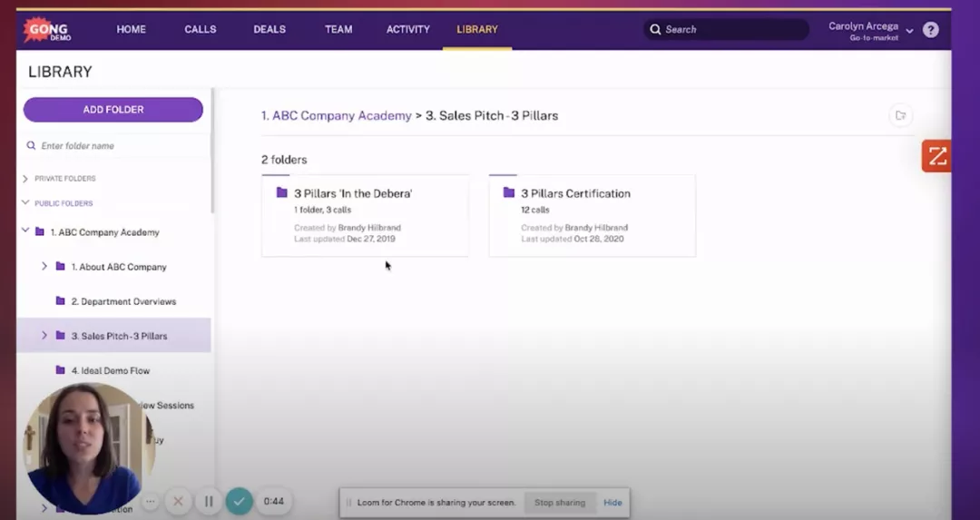Expand the Private Folders section

(25, 179)
